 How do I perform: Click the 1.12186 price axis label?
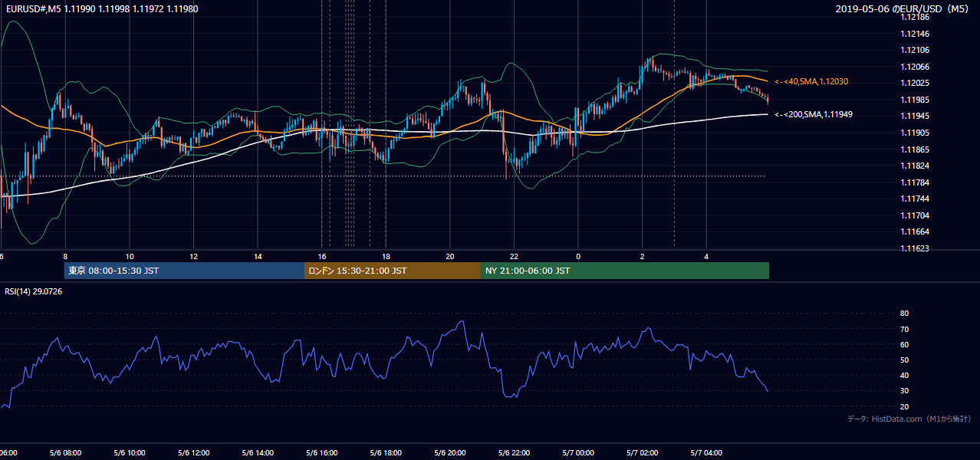tap(915, 18)
